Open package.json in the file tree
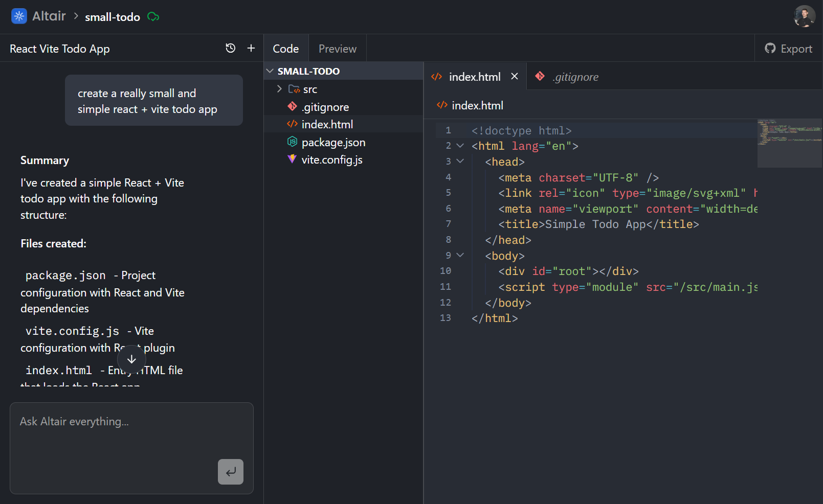Screen dimensions: 823x504 [x=333, y=142]
